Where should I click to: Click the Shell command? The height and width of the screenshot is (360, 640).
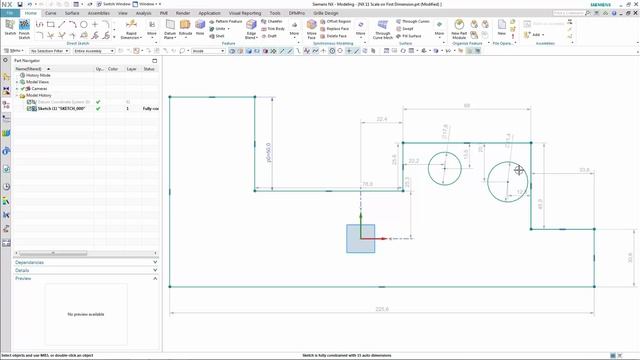[x=217, y=36]
